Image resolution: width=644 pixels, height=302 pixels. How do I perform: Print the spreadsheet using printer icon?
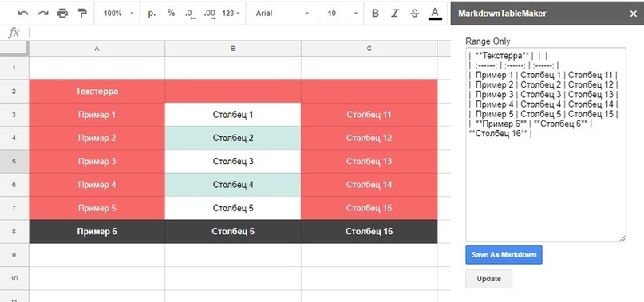(x=62, y=14)
